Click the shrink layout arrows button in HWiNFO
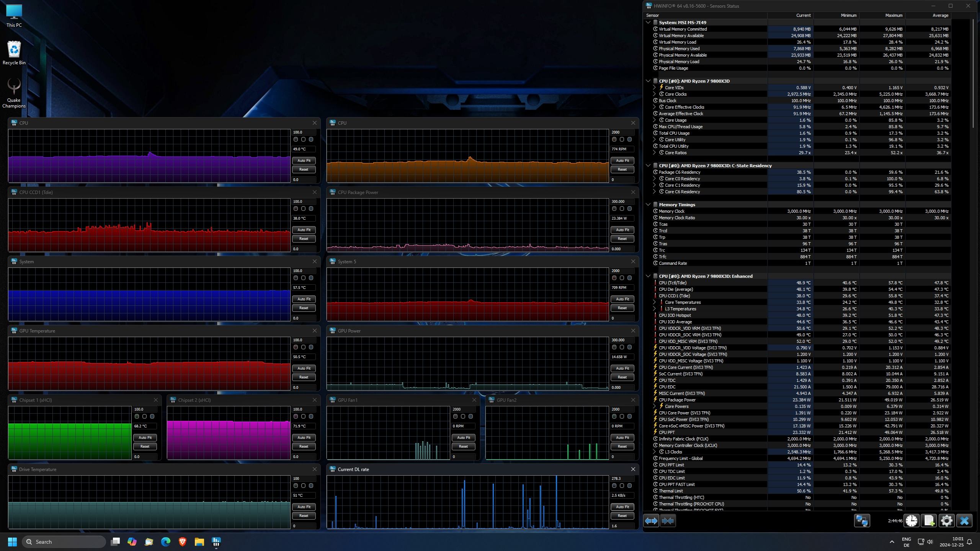Viewport: 980px width, 551px height. 668,521
